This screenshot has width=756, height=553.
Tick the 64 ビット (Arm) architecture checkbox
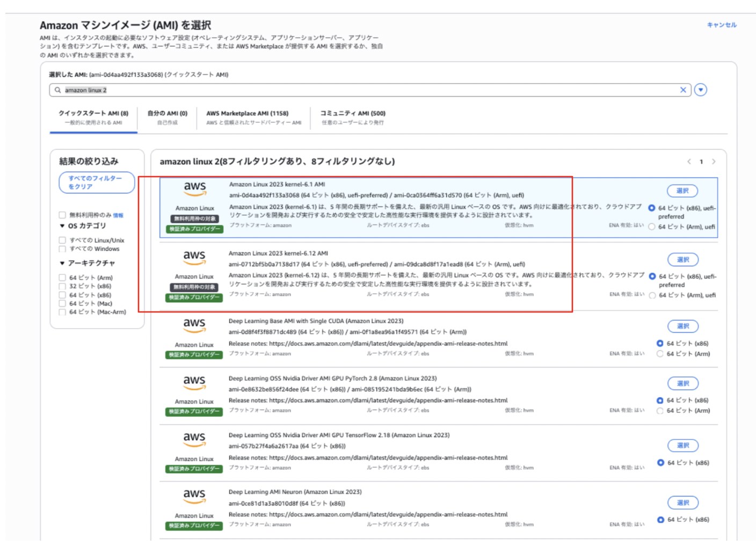(x=62, y=278)
